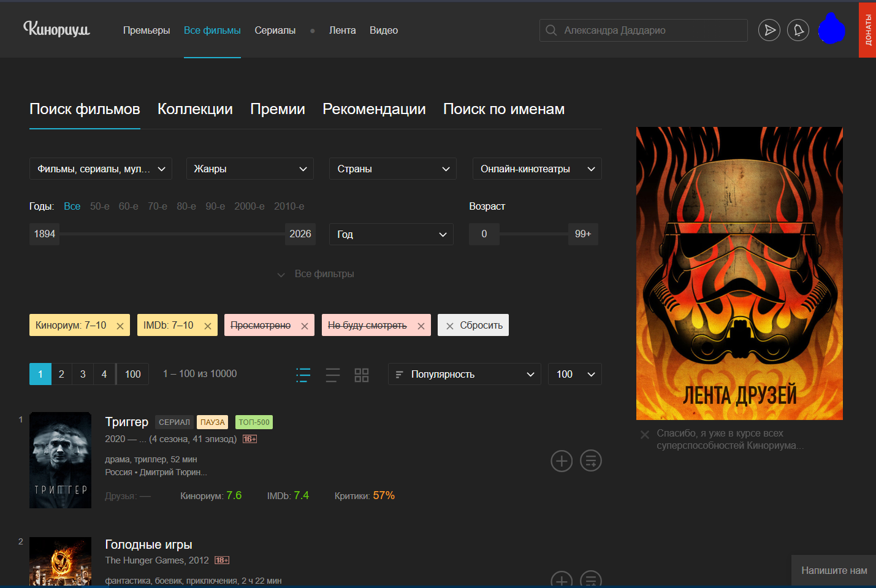Image resolution: width=876 pixels, height=588 pixels.
Task: Open the Жанры dropdown
Action: 250,169
